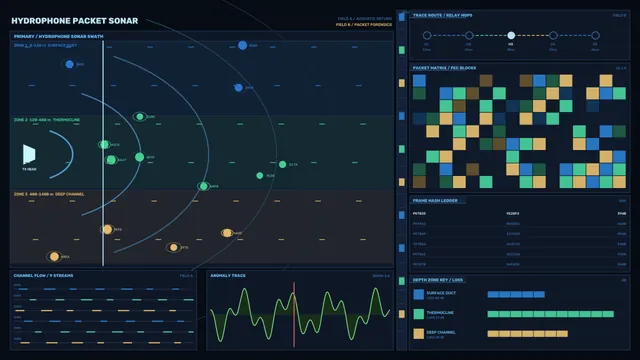Click the TX HEAD transmitter icon
This screenshot has width=640, height=360.
click(29, 154)
